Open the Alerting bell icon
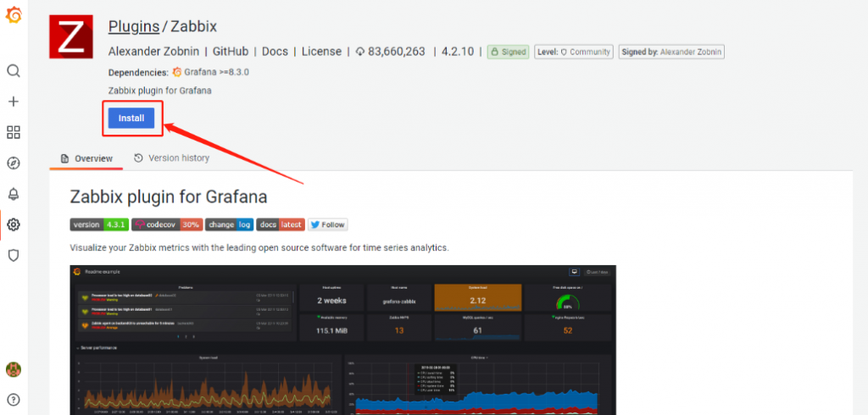This screenshot has width=868, height=415. click(14, 194)
